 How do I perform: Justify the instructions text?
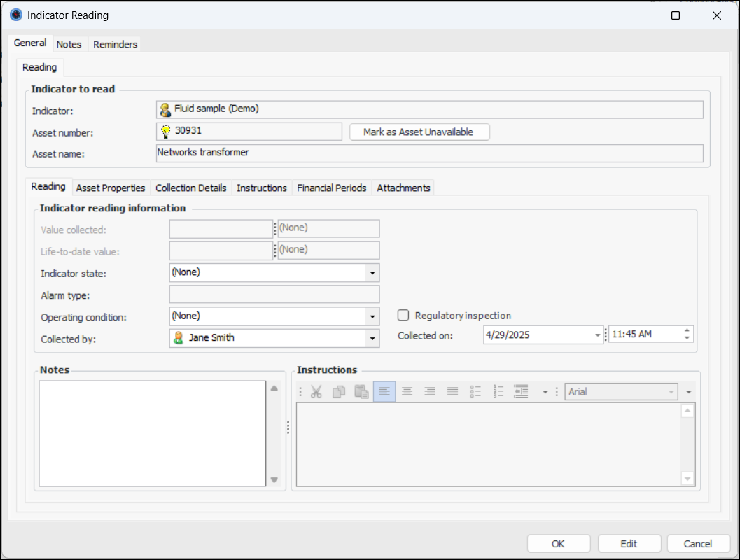tap(452, 392)
